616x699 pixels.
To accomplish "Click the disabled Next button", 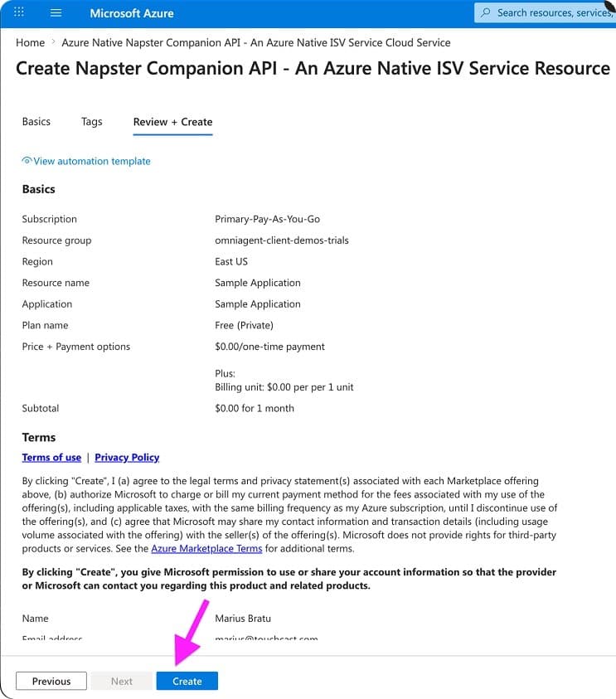I will [x=122, y=681].
